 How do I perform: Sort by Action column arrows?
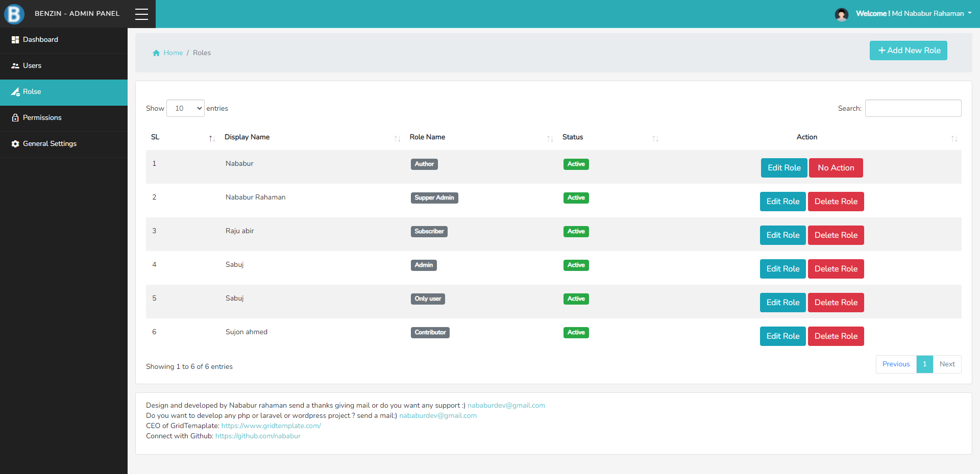coord(954,139)
